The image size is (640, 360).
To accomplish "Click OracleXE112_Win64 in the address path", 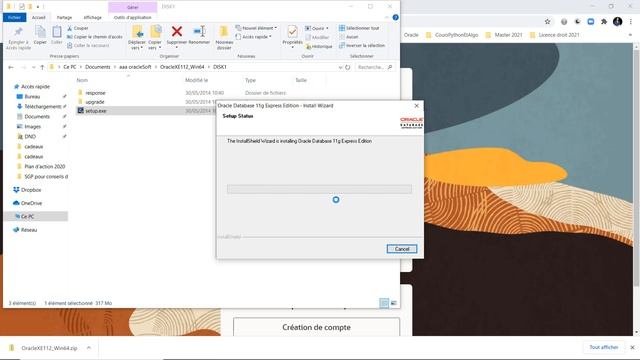I will click(182, 67).
